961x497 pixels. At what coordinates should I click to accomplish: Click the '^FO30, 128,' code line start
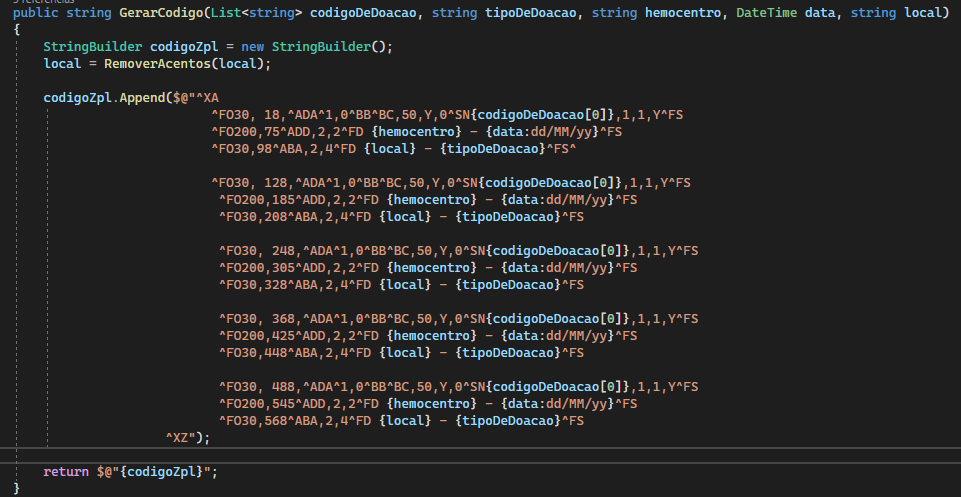pyautogui.click(x=250, y=183)
